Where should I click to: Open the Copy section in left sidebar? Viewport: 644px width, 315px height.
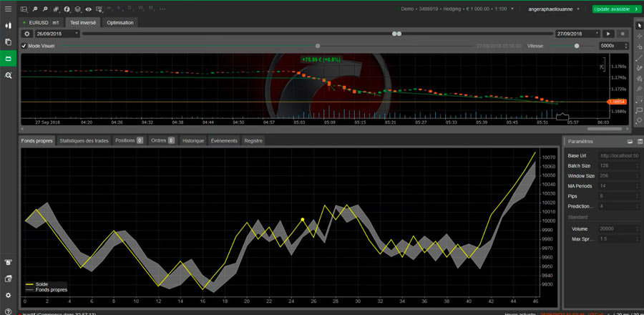[x=8, y=42]
